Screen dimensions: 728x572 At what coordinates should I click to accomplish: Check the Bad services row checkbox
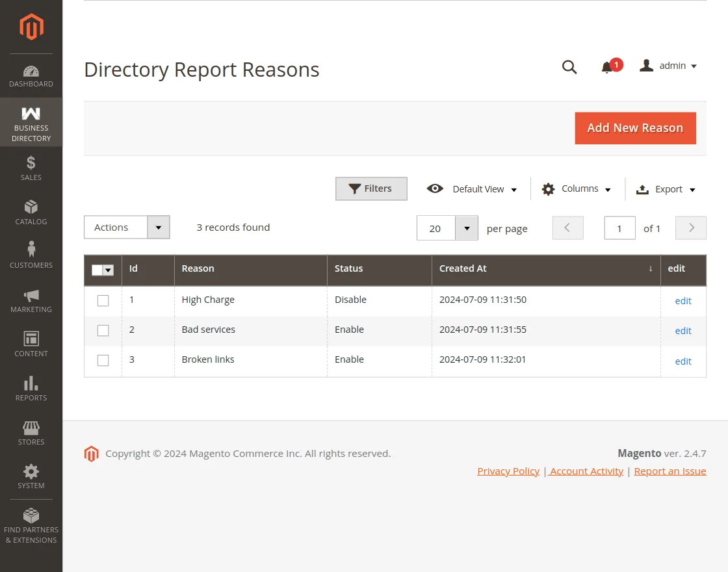103,330
